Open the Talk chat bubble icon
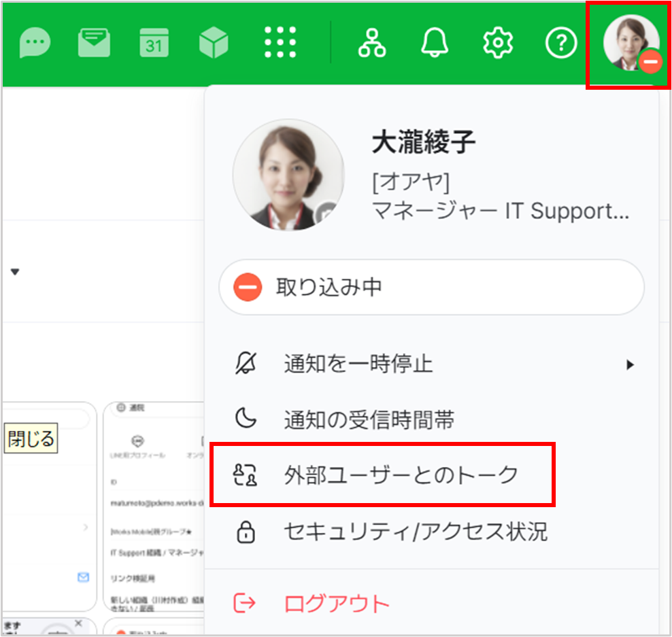This screenshot has height=637, width=672. [35, 44]
